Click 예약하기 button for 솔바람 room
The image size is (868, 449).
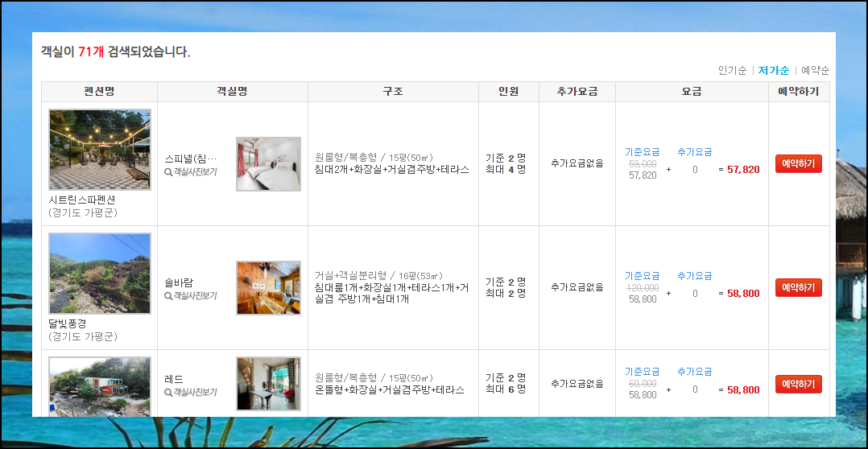tap(798, 287)
